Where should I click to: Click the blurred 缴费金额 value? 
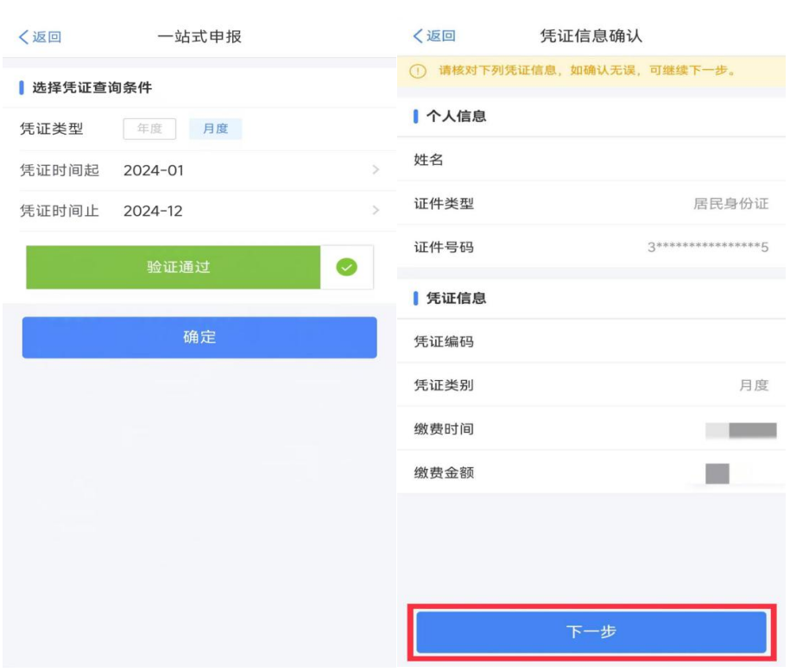(717, 473)
